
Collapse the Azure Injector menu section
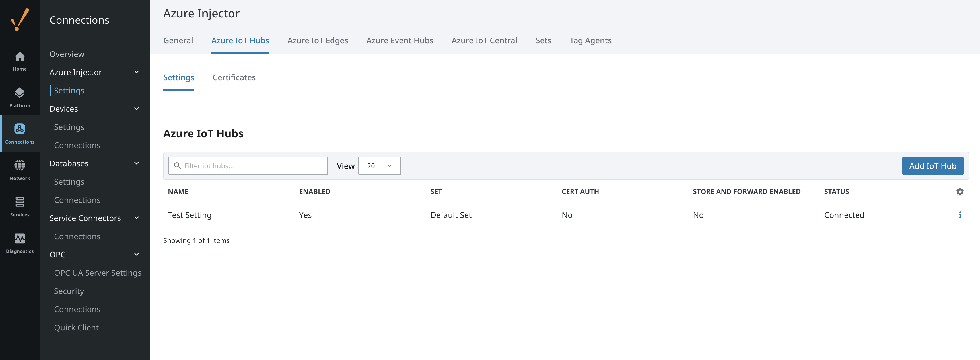137,72
